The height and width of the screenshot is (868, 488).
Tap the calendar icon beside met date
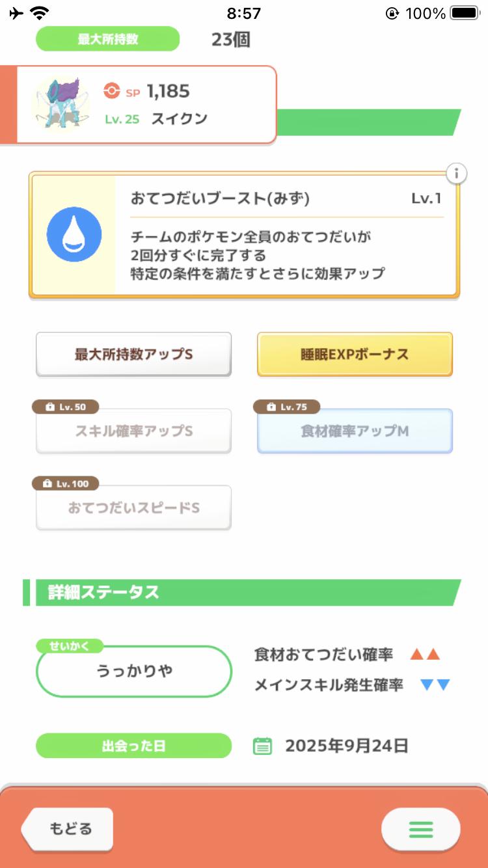(262, 746)
